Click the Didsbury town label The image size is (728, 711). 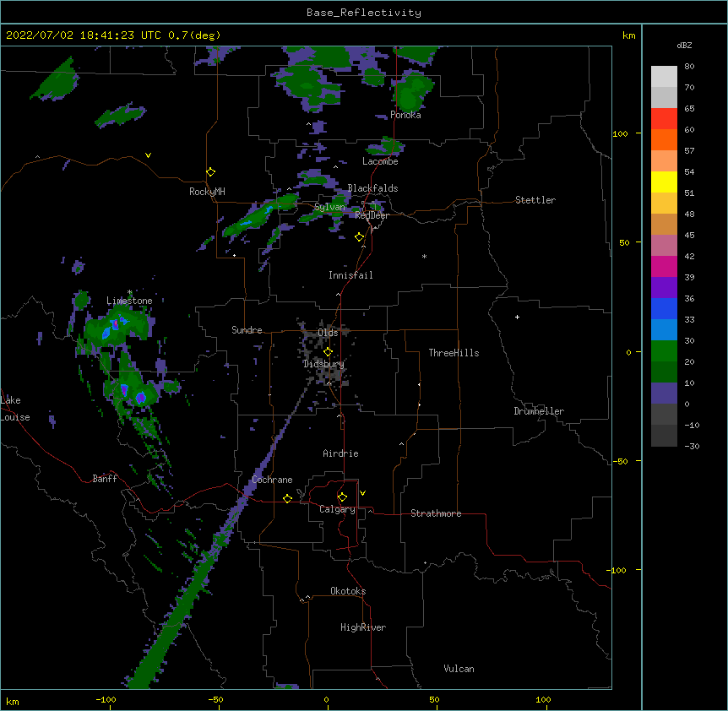pyautogui.click(x=323, y=364)
